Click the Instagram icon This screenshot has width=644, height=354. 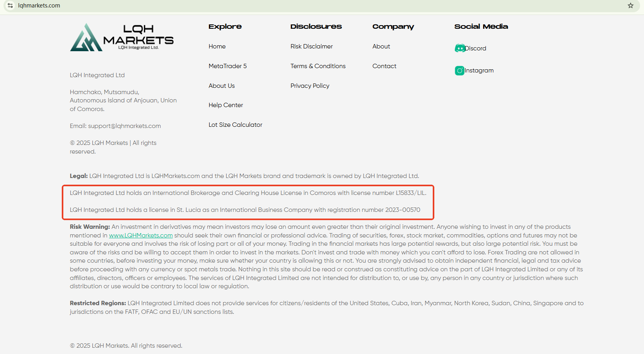[x=459, y=70]
